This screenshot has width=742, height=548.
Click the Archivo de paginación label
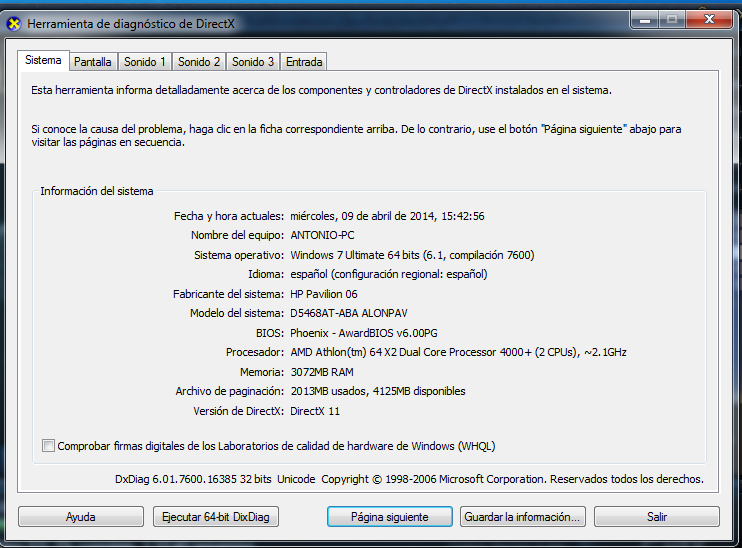point(230,391)
